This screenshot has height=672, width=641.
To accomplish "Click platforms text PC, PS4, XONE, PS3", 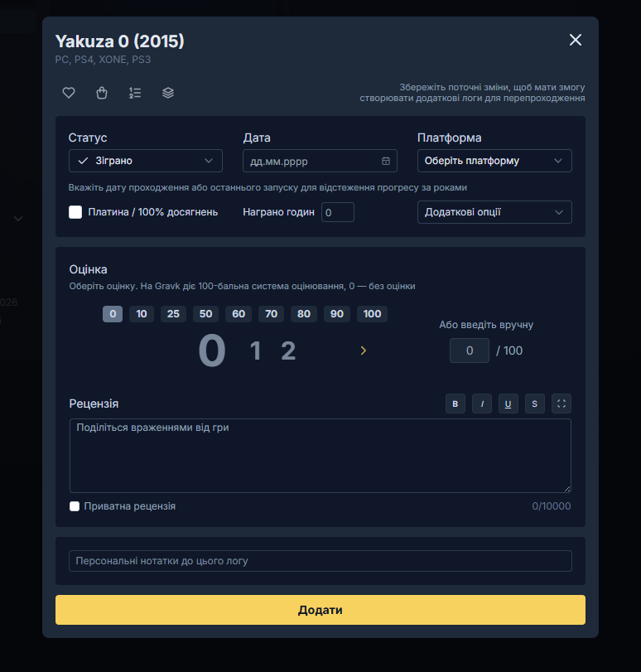I will pos(103,60).
